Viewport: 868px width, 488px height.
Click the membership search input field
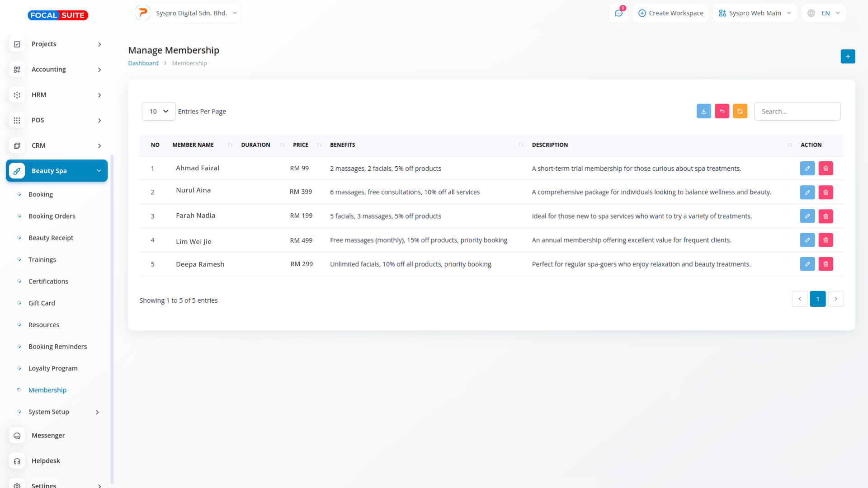(x=797, y=112)
